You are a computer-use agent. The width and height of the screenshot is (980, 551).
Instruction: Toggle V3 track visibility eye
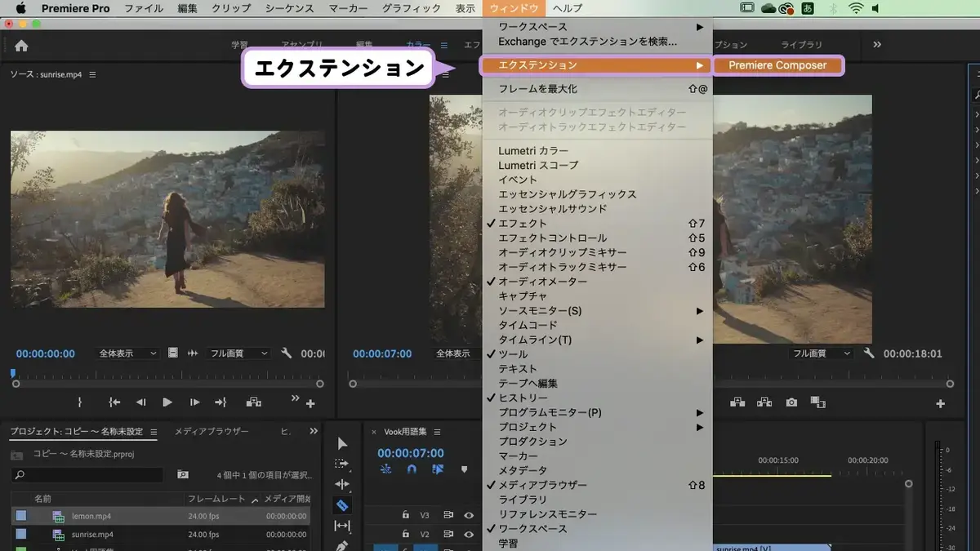[x=469, y=515]
